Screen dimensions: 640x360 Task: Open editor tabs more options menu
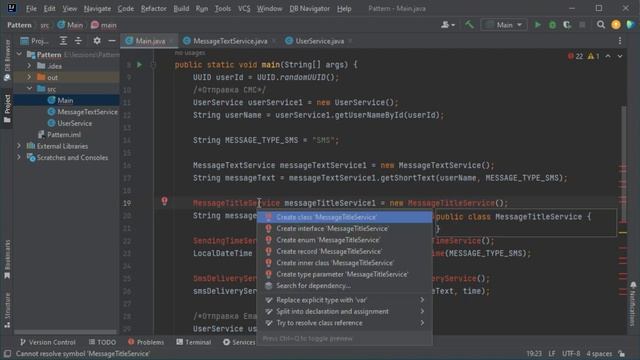coord(620,41)
